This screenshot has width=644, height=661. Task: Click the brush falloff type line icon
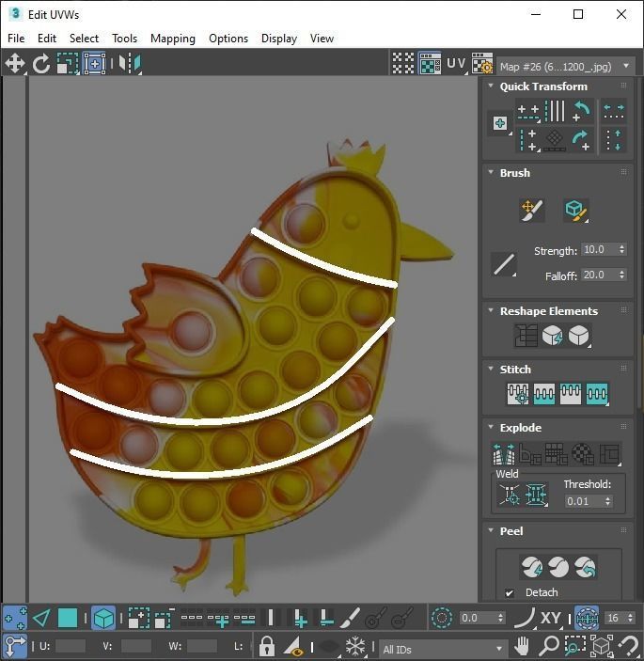503,264
